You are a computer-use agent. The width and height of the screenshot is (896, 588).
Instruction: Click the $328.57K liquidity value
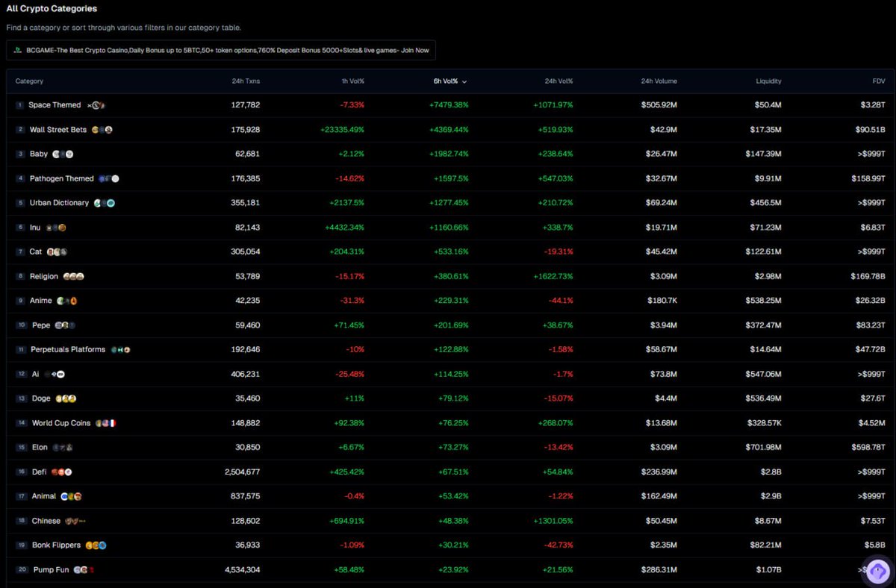tap(762, 423)
